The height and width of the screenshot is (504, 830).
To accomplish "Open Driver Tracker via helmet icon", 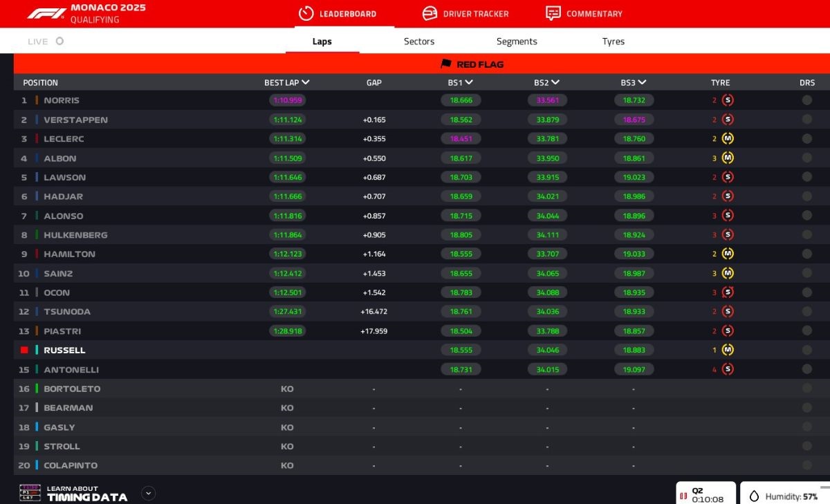I will point(430,14).
